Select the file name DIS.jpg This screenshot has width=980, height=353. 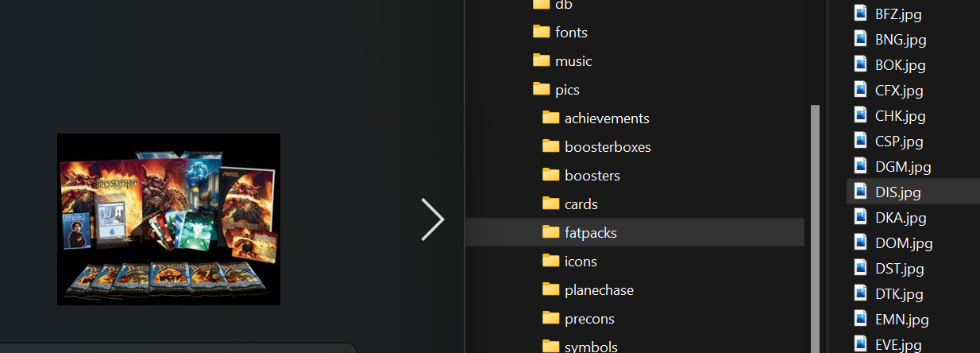pyautogui.click(x=898, y=192)
